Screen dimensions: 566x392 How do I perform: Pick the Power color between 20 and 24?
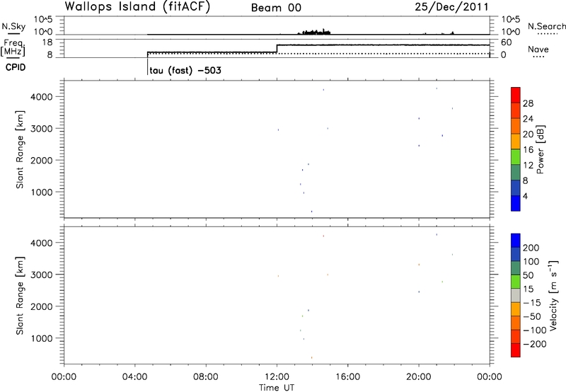point(516,126)
